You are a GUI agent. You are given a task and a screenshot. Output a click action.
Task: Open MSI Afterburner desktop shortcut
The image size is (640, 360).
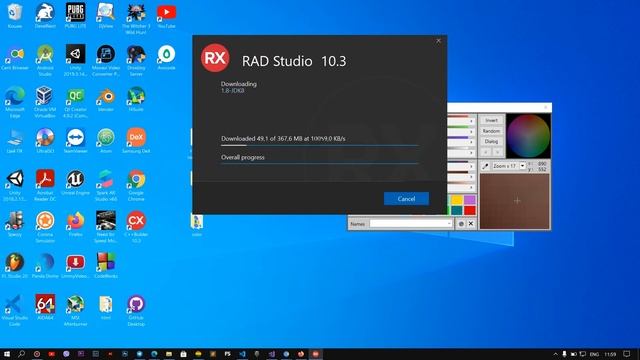tap(76, 310)
